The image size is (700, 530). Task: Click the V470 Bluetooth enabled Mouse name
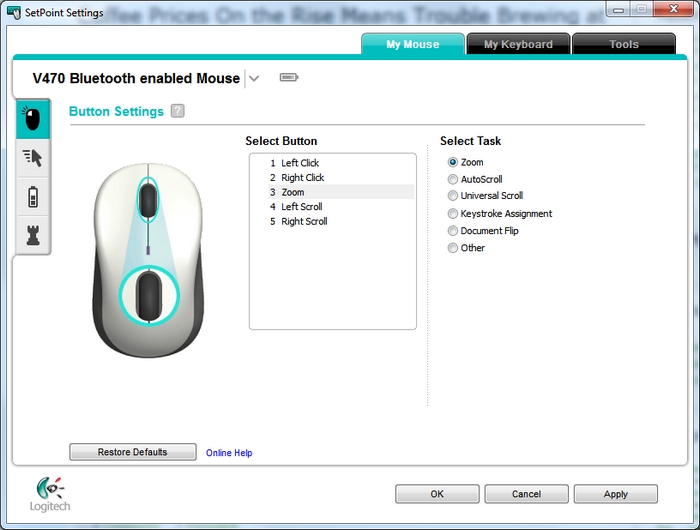[x=136, y=78]
